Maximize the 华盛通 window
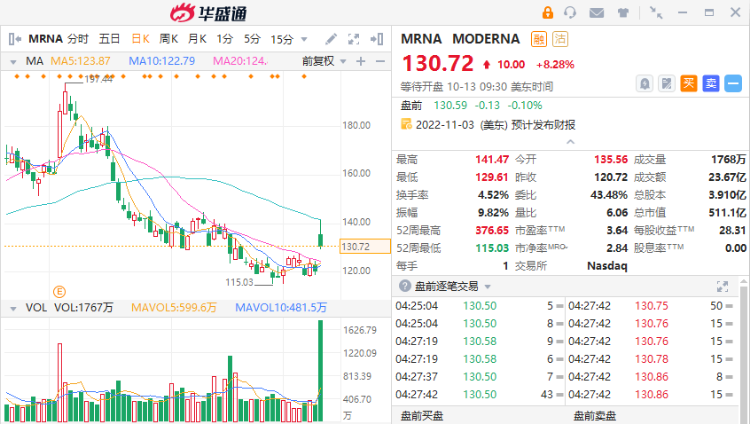750x424 pixels. point(709,12)
